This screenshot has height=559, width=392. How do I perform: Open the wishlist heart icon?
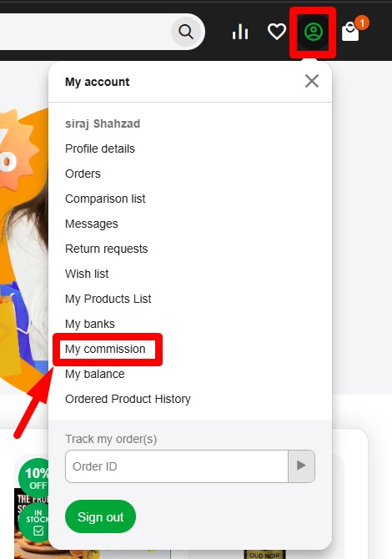pyautogui.click(x=277, y=32)
